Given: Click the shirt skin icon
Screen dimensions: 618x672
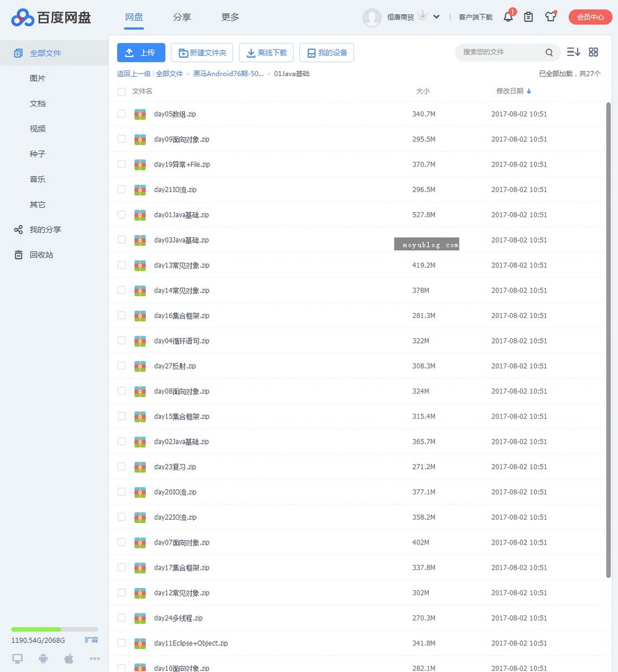Looking at the screenshot, I should (x=550, y=17).
